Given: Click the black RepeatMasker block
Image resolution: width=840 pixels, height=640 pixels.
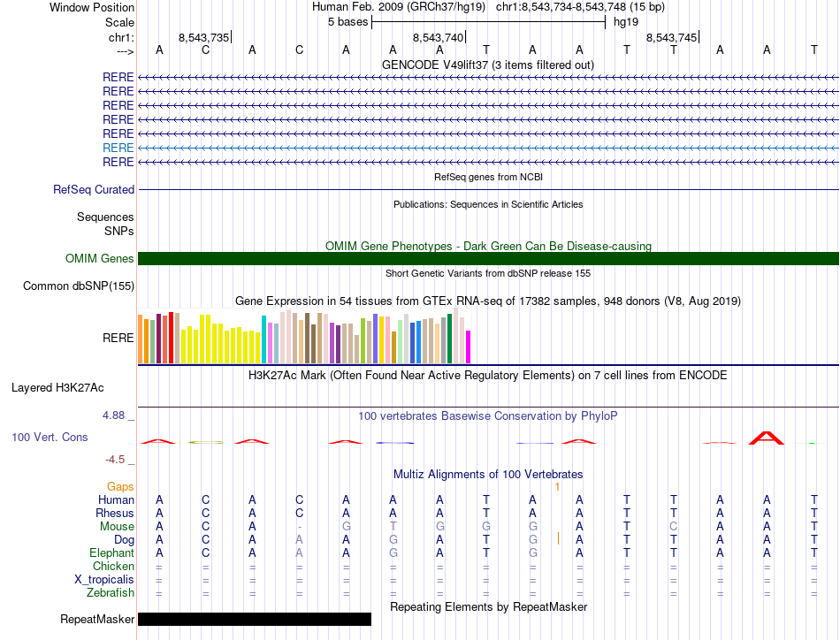Looking at the screenshot, I should 255,619.
